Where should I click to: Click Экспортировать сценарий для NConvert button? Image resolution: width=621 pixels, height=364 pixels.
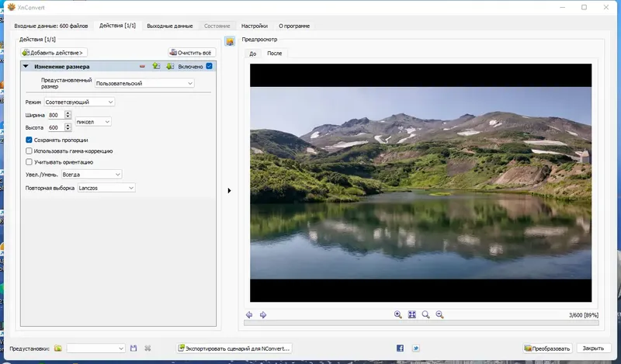click(234, 348)
